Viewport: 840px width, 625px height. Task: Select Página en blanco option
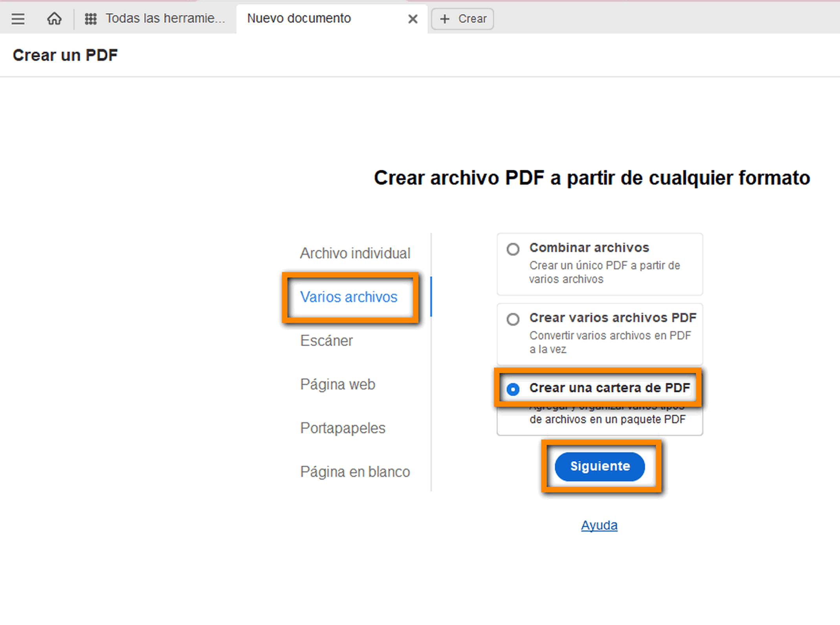tap(355, 472)
